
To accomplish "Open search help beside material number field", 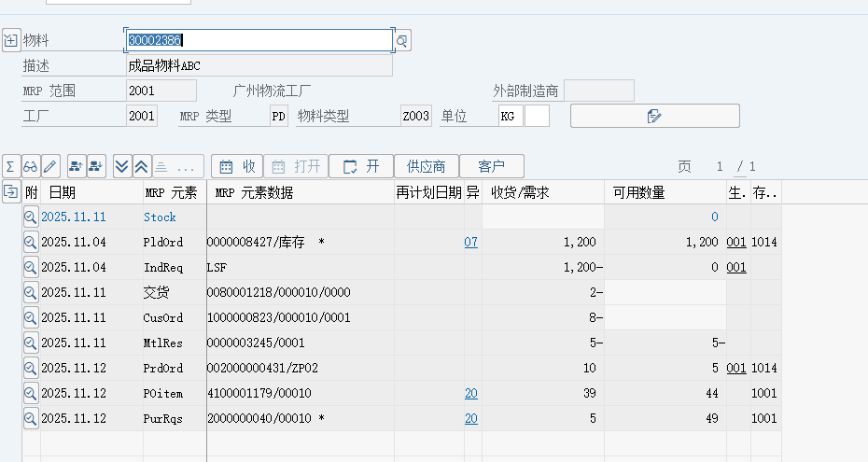I will click(402, 40).
